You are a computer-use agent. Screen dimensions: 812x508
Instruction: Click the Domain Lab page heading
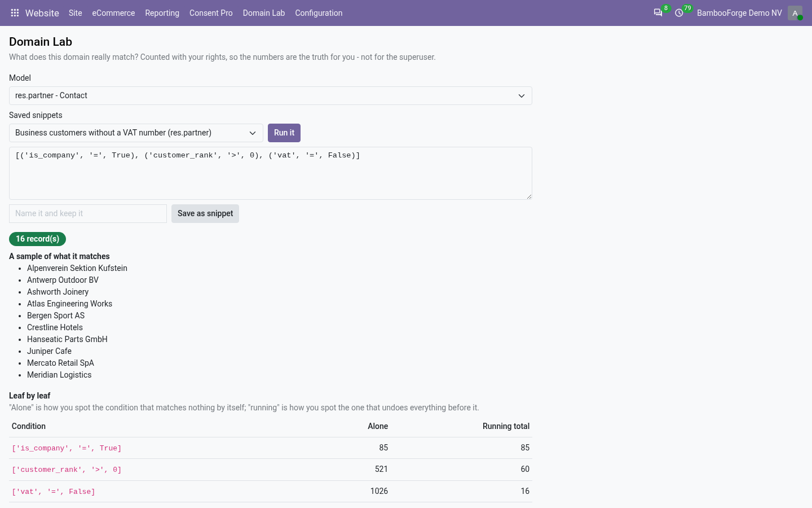click(x=41, y=42)
